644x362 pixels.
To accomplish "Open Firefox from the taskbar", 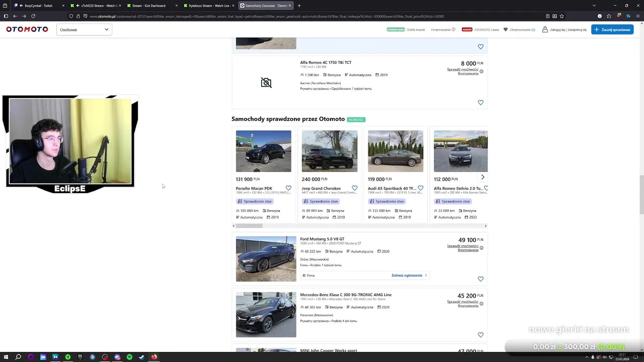I will (x=154, y=357).
